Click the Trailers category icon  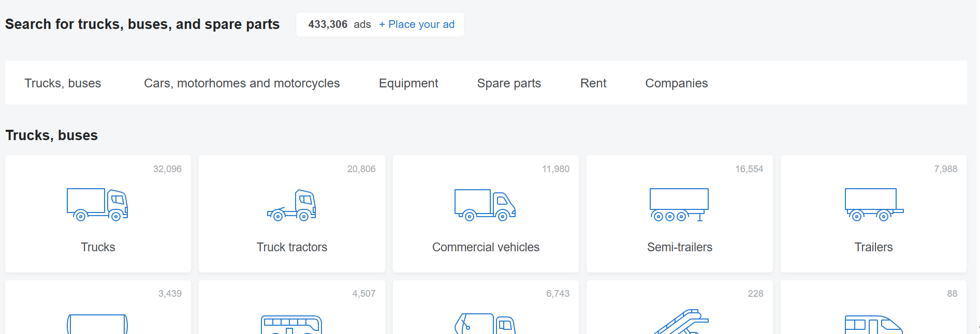pos(874,205)
